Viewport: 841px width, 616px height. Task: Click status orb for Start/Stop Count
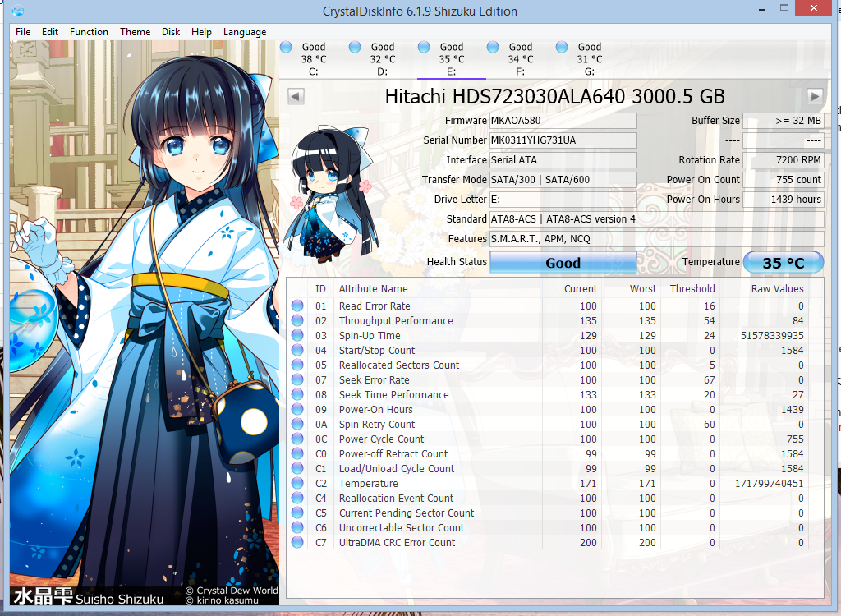297,351
